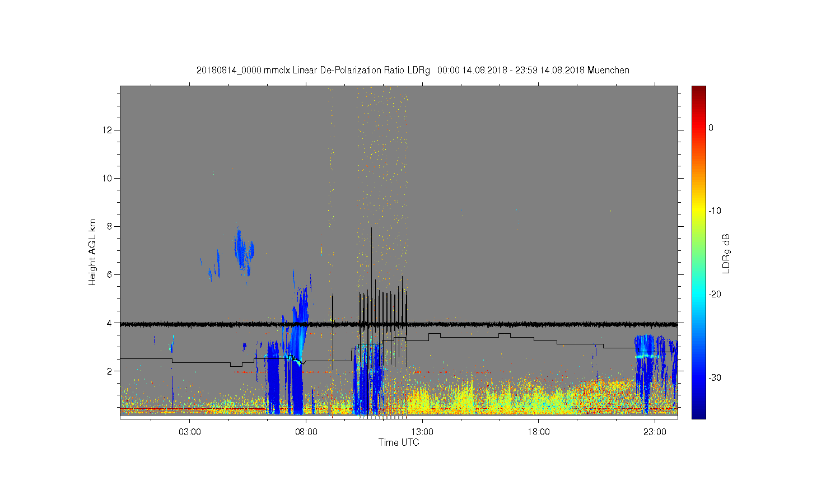Click the height tick label 2

pyautogui.click(x=110, y=371)
